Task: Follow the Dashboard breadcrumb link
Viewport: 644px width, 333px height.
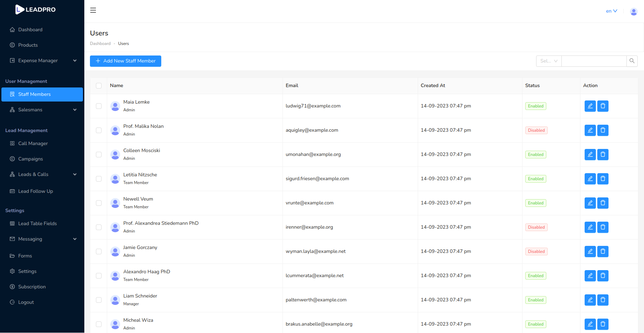Action: coord(100,44)
